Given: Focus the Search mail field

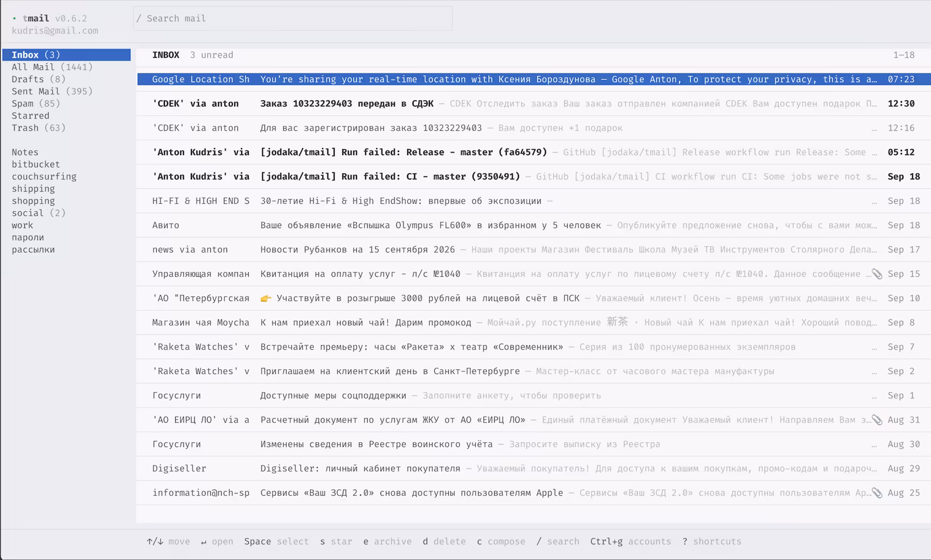Looking at the screenshot, I should click(x=292, y=18).
